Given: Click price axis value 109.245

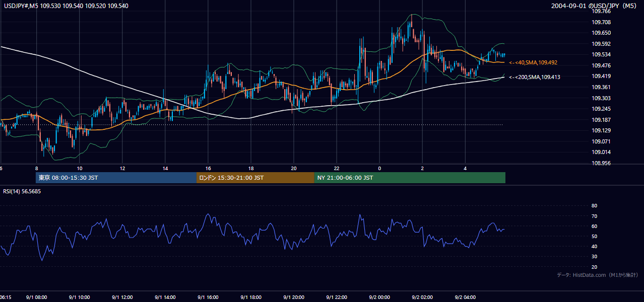Looking at the screenshot, I should pyautogui.click(x=601, y=109).
